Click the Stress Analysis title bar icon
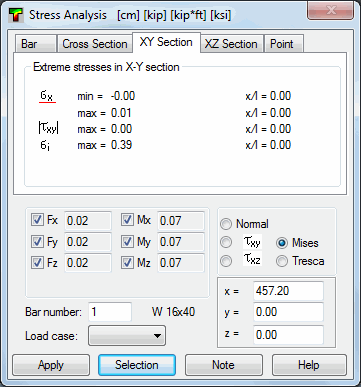The height and width of the screenshot is (387, 361). [16, 15]
